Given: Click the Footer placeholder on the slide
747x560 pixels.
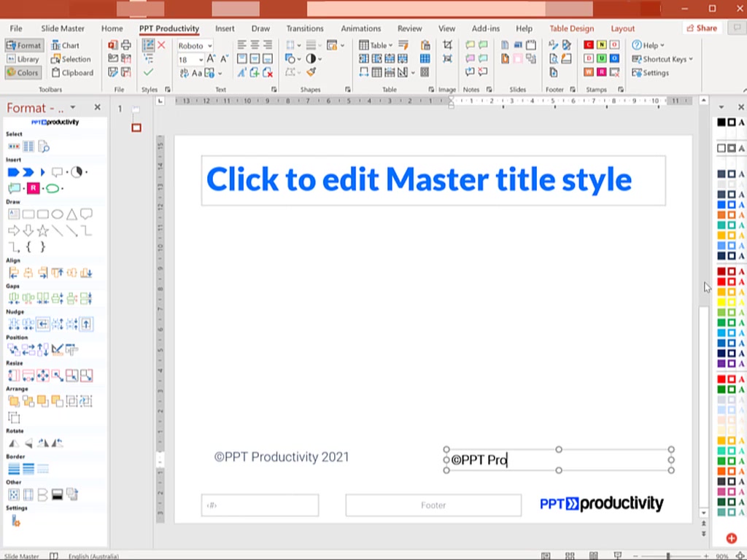Looking at the screenshot, I should point(433,505).
